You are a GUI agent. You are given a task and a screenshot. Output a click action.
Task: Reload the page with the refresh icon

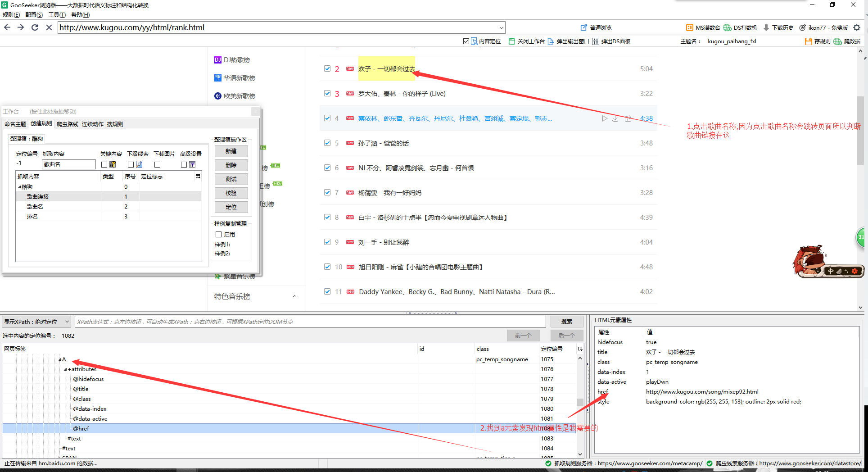pos(35,27)
